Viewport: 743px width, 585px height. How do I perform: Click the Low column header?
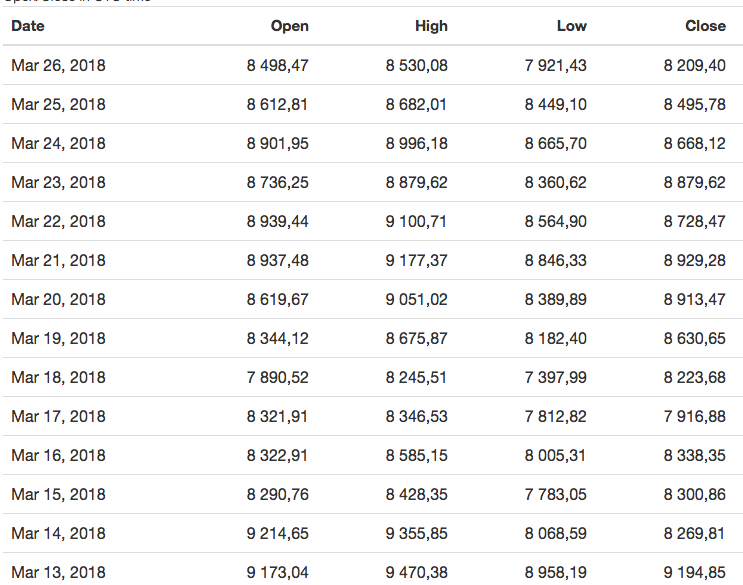(x=571, y=26)
